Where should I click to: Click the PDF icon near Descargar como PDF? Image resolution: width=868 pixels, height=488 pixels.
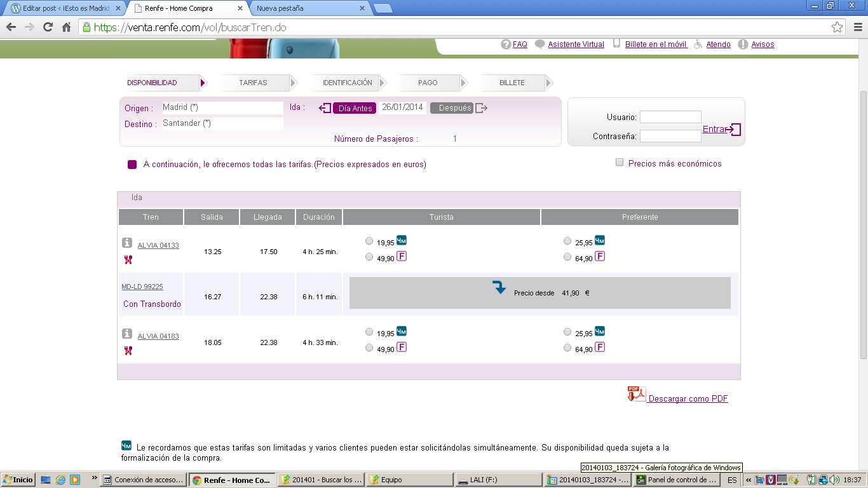click(636, 394)
